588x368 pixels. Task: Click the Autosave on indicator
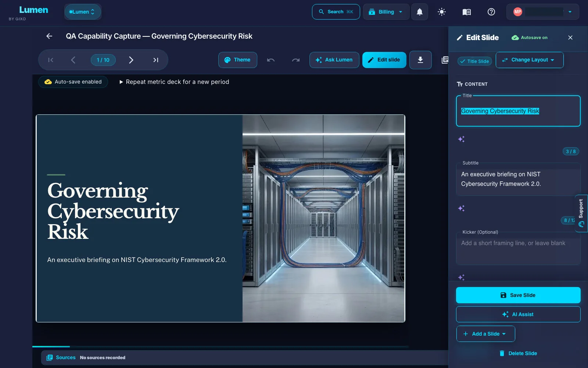pyautogui.click(x=530, y=38)
